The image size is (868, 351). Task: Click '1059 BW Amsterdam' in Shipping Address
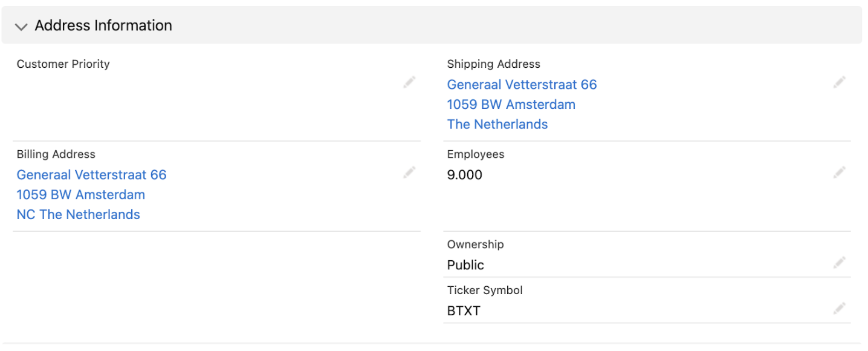pos(511,104)
